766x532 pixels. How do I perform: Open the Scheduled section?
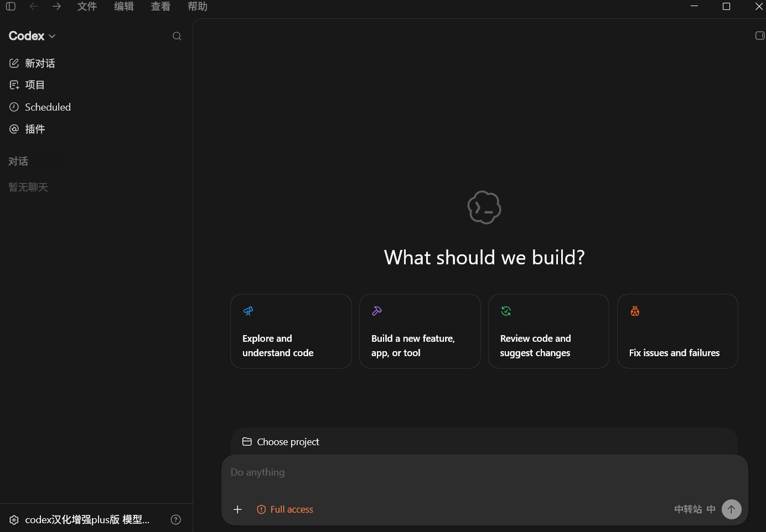pyautogui.click(x=48, y=107)
